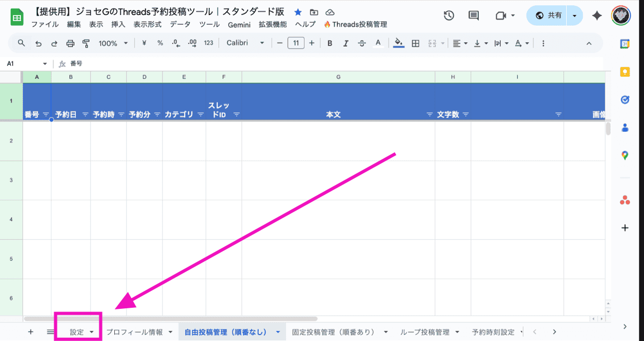Get add-ons with the plus icon
Screen dimensions: 644x341
click(x=625, y=228)
